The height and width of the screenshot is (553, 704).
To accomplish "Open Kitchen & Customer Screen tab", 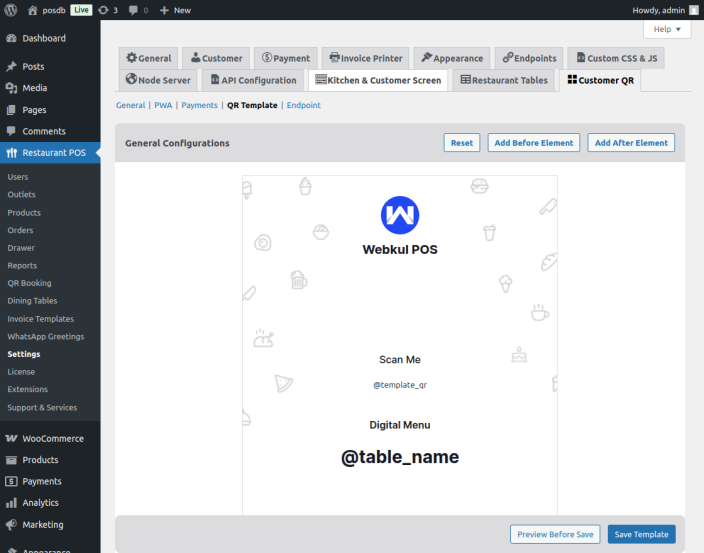I will (378, 80).
